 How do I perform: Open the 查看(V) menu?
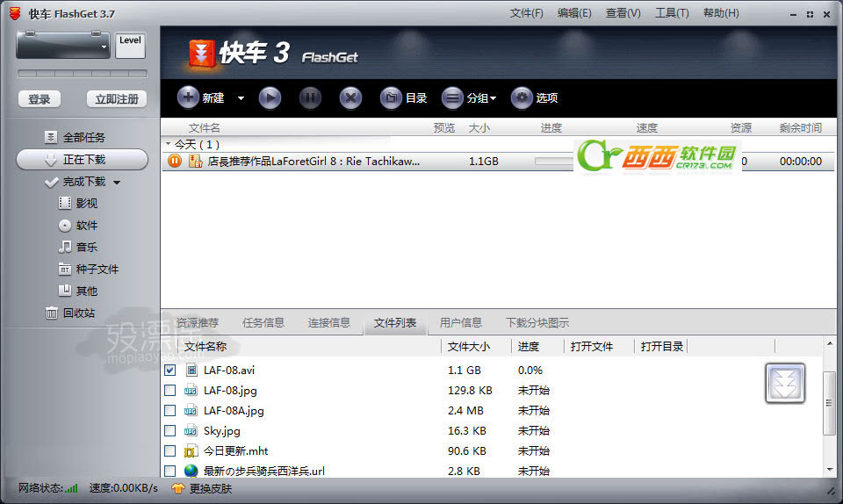pyautogui.click(x=623, y=13)
